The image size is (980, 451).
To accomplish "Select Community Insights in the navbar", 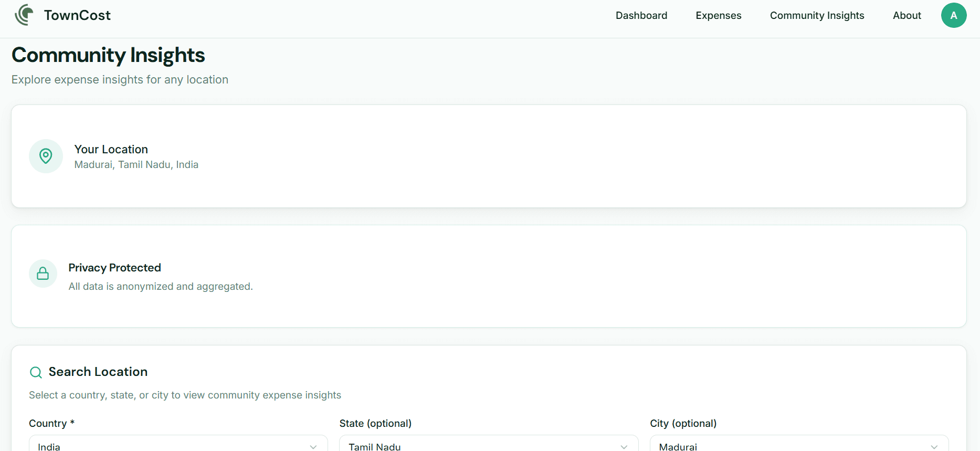I will tap(817, 15).
